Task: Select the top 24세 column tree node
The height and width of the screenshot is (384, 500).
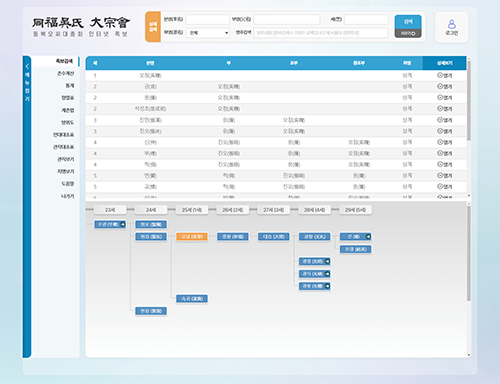Action: (151, 224)
